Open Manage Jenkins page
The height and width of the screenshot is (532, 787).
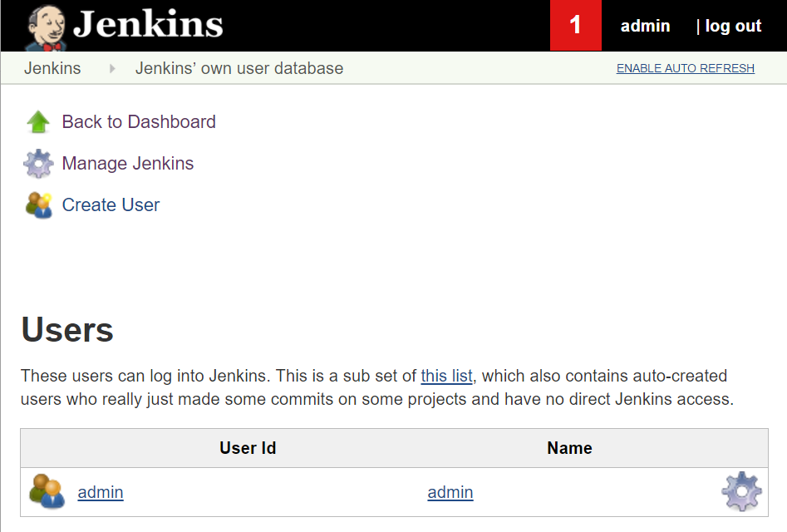pos(128,164)
